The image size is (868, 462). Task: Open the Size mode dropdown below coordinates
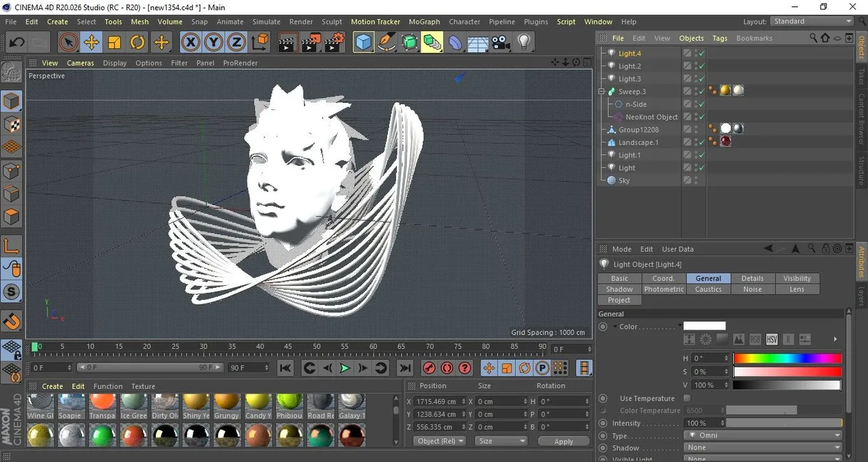pyautogui.click(x=501, y=441)
